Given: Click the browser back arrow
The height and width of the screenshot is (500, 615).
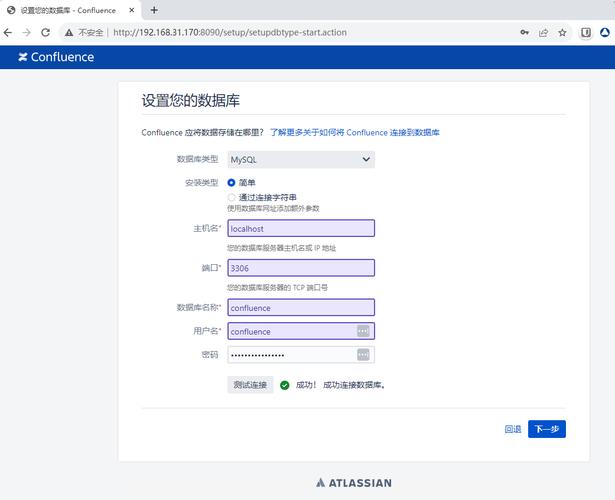Looking at the screenshot, I should pos(8,33).
